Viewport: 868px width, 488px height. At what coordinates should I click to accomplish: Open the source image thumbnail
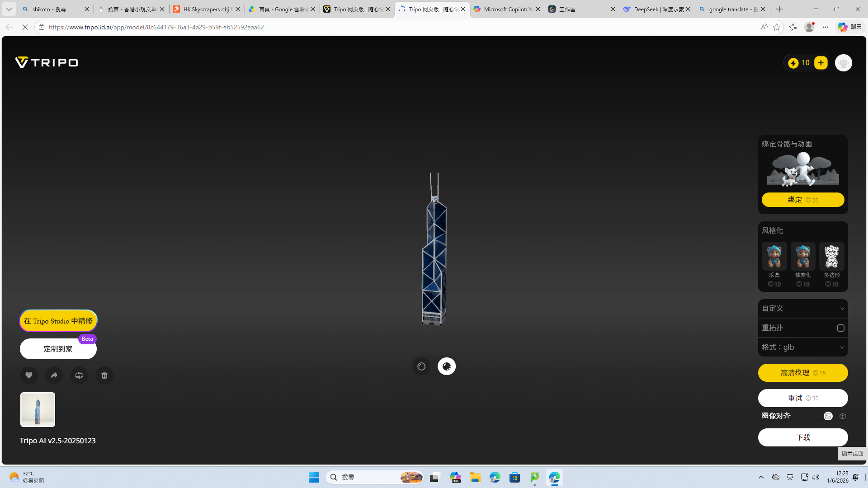38,410
